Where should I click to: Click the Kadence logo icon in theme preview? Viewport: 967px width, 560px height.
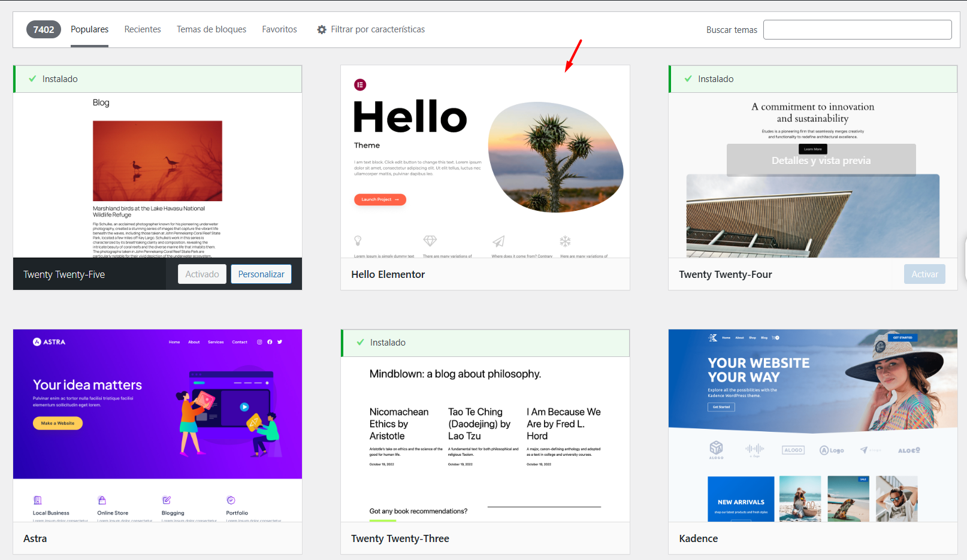tap(713, 338)
